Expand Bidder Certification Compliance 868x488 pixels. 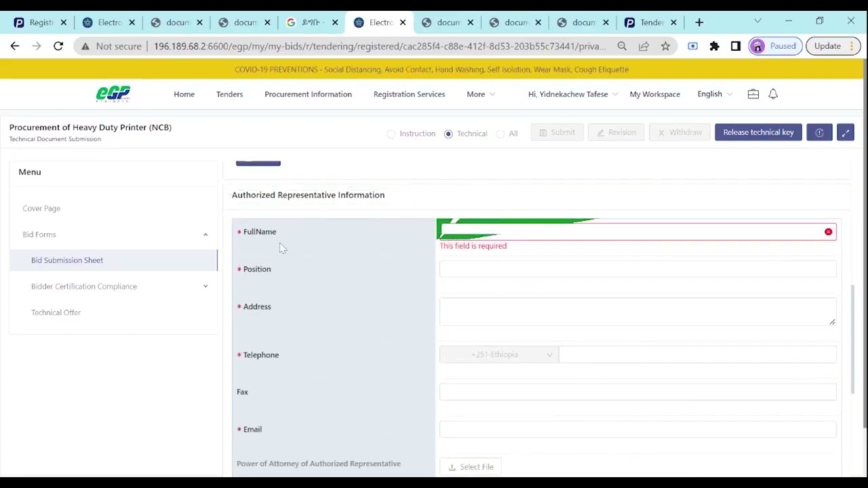click(205, 286)
